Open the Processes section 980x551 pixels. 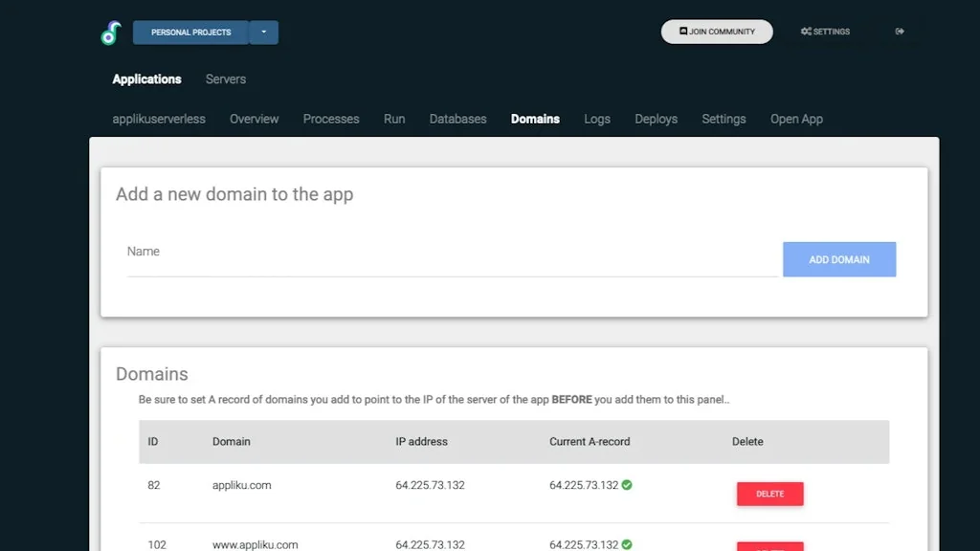click(330, 119)
